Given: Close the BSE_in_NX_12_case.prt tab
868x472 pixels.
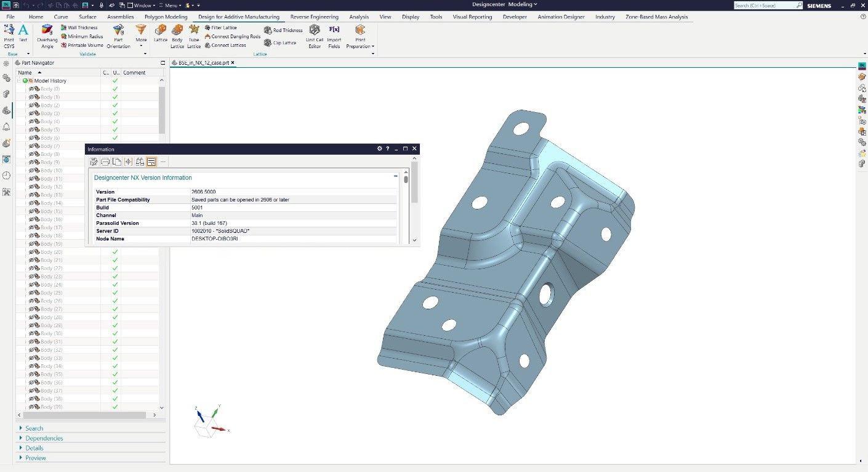Looking at the screenshot, I should coord(233,63).
